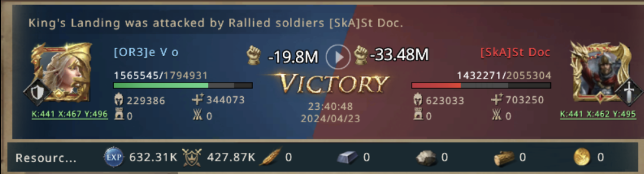The height and width of the screenshot is (174, 644).
Task: Select defender helmet troop icon 229386
Action: click(x=119, y=100)
